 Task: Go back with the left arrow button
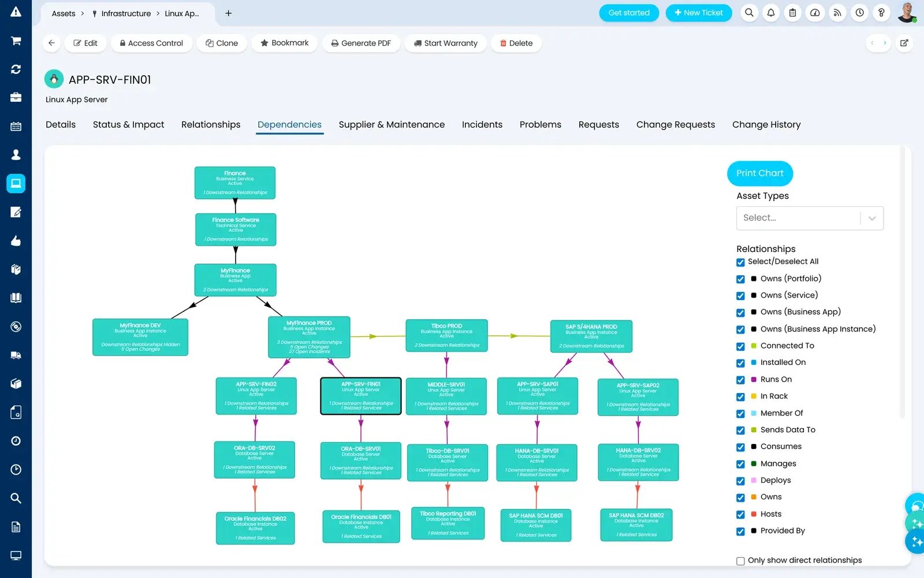(51, 43)
